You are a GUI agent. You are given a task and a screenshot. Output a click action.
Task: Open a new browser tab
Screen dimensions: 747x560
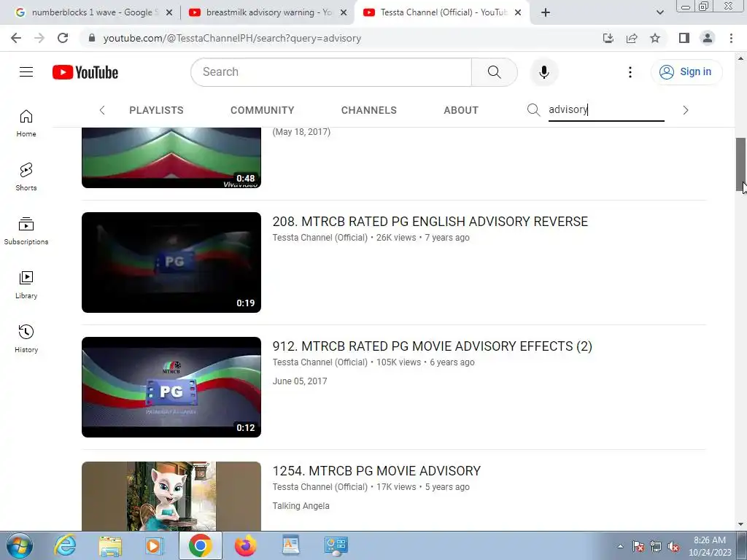click(x=546, y=13)
